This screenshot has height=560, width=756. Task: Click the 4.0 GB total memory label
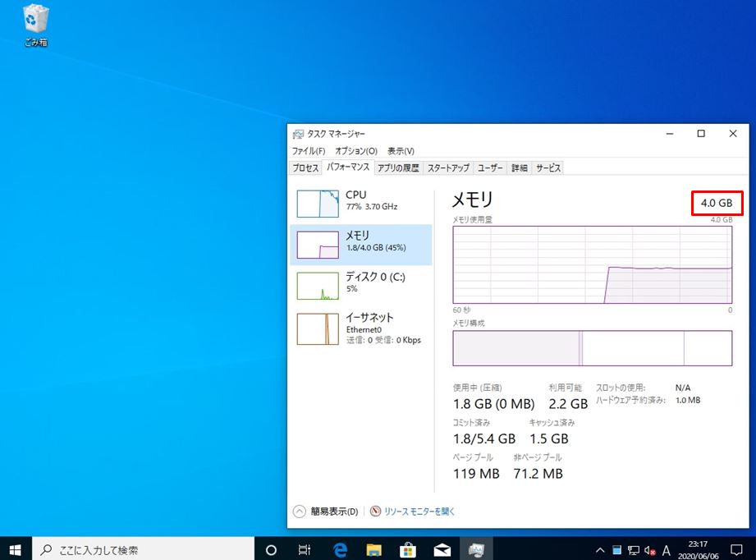[x=717, y=203]
